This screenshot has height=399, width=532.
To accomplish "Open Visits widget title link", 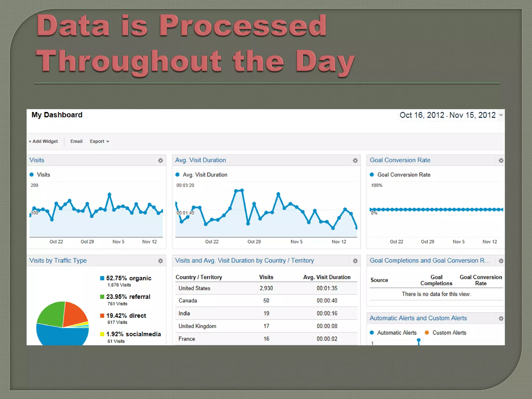I will pos(37,160).
